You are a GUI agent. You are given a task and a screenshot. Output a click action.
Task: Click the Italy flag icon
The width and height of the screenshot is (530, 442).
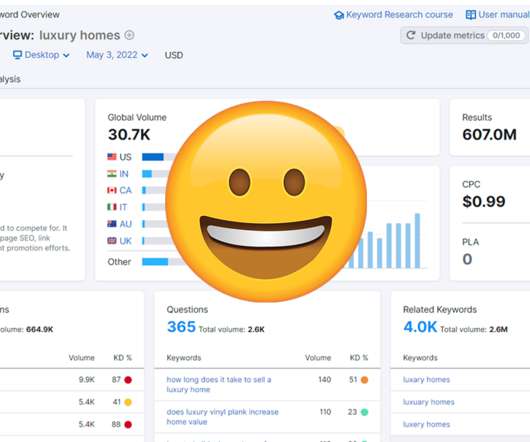pyautogui.click(x=112, y=207)
